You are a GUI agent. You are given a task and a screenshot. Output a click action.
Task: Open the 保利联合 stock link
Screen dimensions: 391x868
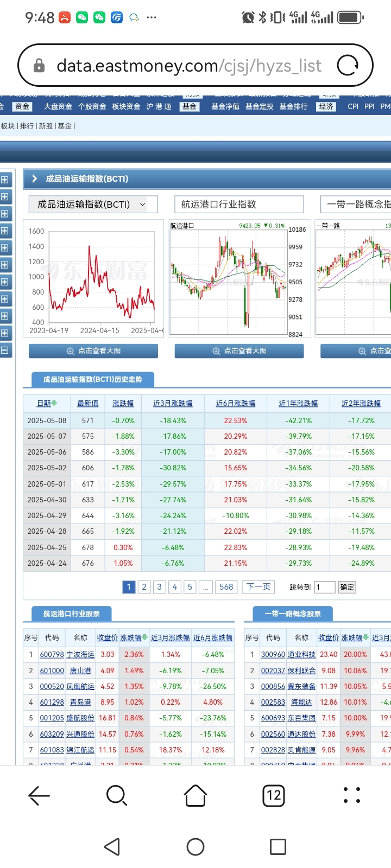click(x=301, y=671)
